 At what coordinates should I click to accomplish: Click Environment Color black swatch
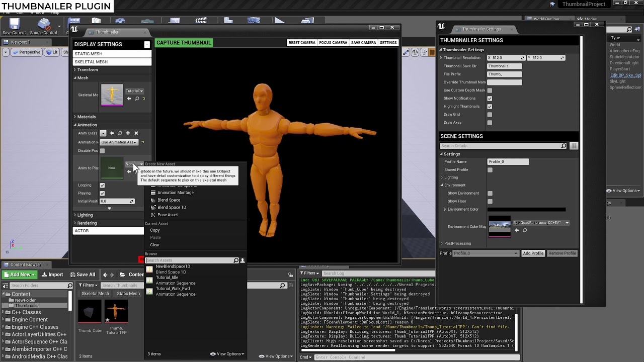click(x=526, y=209)
